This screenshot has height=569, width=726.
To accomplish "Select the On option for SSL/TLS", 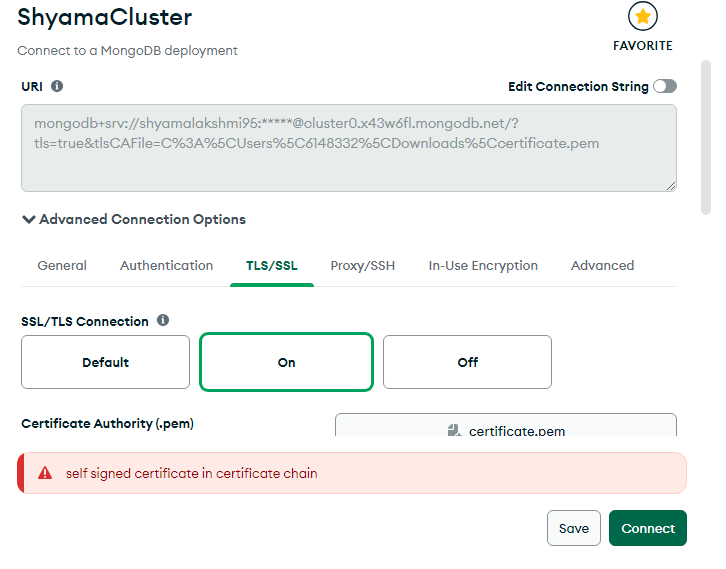I will pos(286,362).
